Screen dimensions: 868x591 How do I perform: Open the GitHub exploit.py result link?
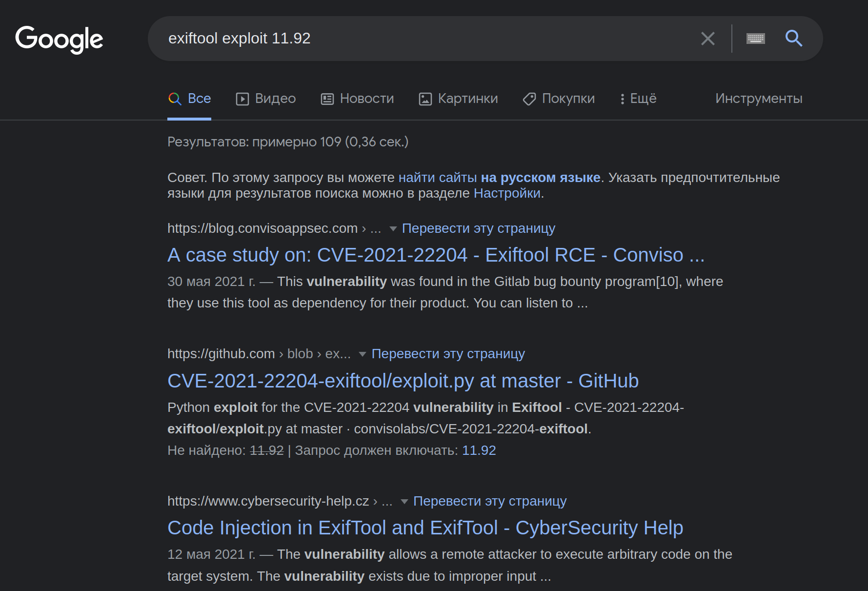pos(403,381)
